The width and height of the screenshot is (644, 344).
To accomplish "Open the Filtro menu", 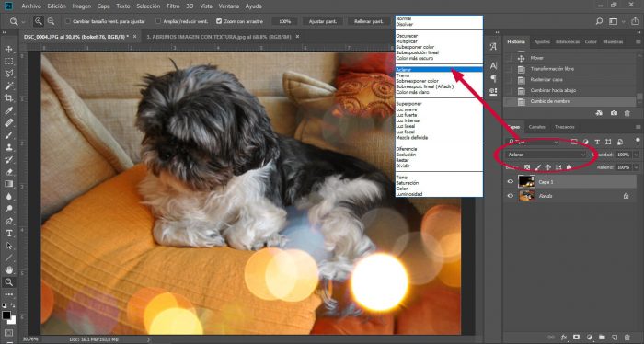I will 173,6.
